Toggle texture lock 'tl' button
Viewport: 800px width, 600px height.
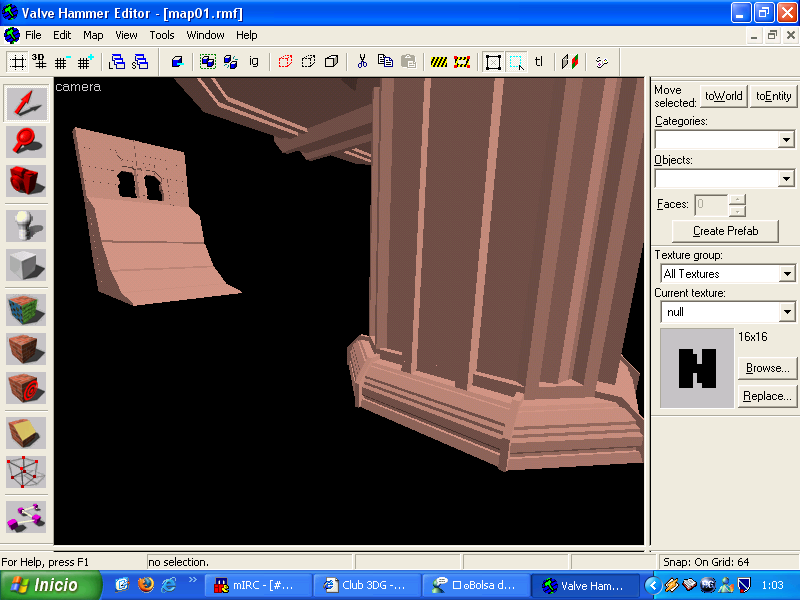pyautogui.click(x=539, y=62)
